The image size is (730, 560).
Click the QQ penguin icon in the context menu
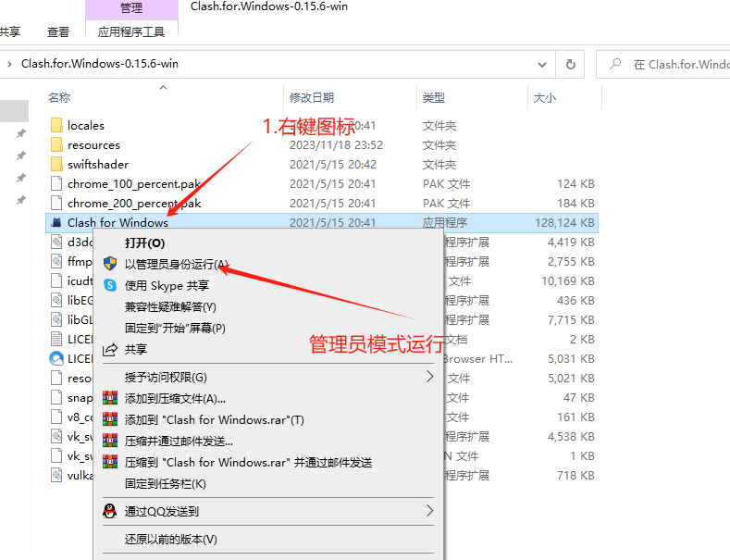point(110,511)
